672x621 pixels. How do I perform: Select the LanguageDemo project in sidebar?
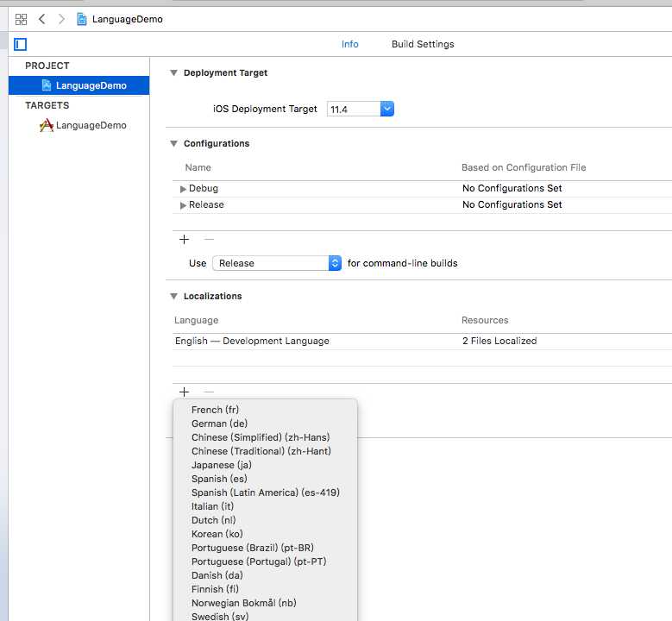pos(79,85)
